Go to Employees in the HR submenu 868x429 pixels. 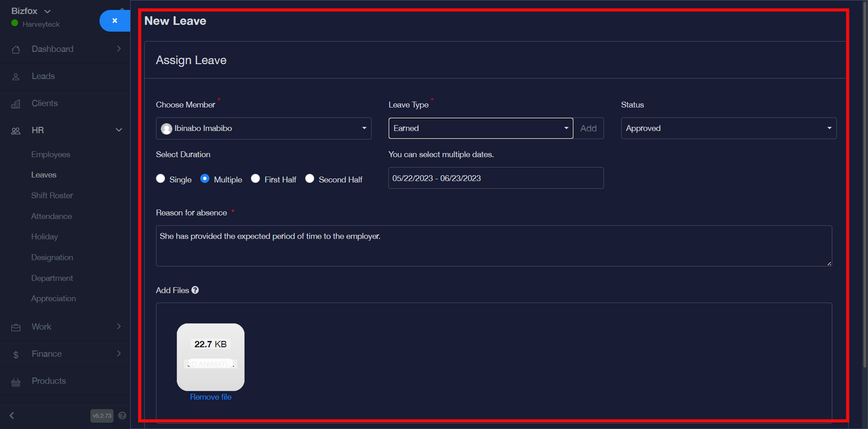point(51,154)
